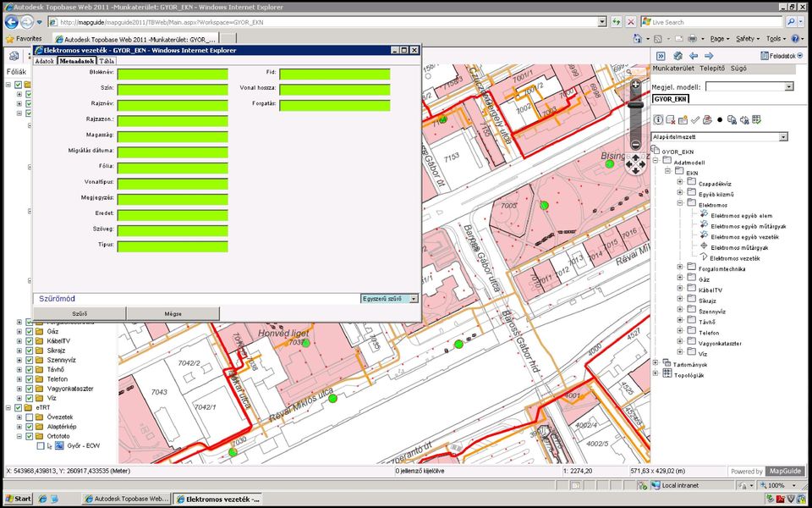Image resolution: width=812 pixels, height=508 pixels.
Task: Collapse the Ortofoto layer group
Action: [19, 437]
